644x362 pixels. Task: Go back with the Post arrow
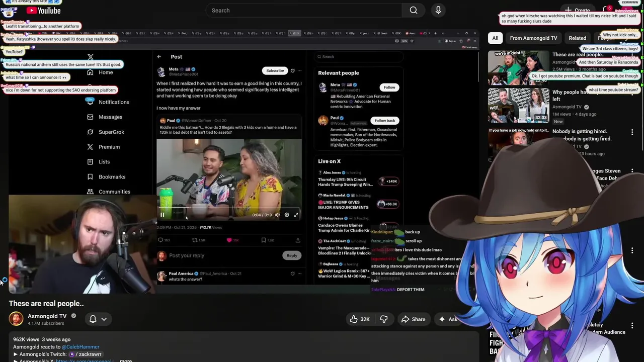(159, 57)
